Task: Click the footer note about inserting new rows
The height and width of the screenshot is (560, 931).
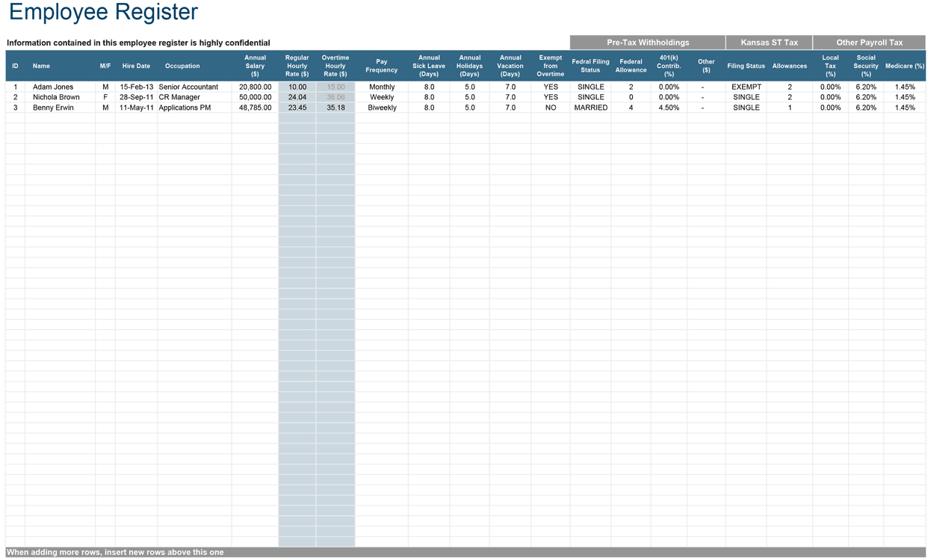Action: [x=115, y=553]
